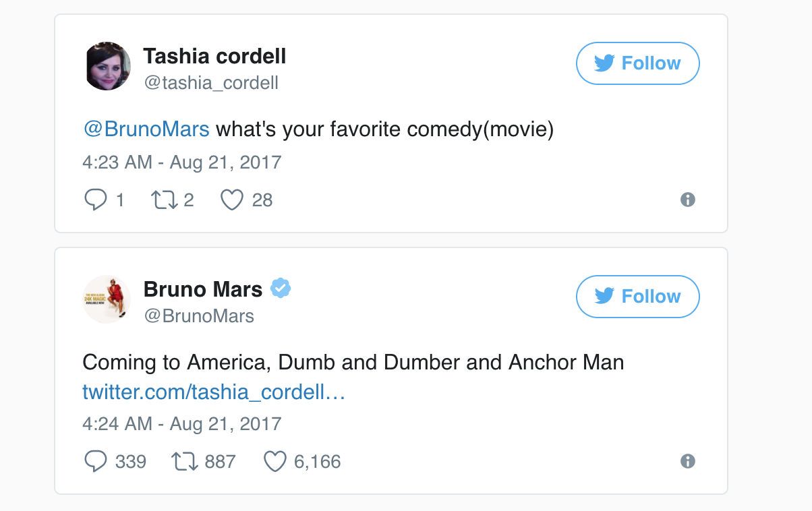Screen dimensions: 812x511
Task: Open the twitter.com/tashia_cordell link
Action: [214, 392]
